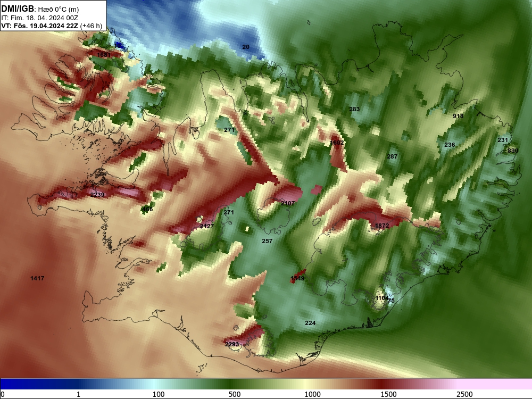532x399 pixels.
Task: Click the 'IT: Fim. 18. 04. 2024 00Z' line
Action: pos(40,18)
